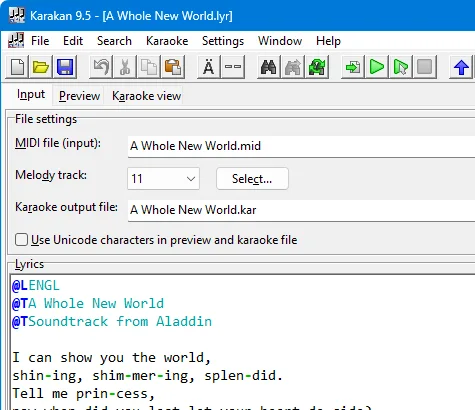Screen dimensions: 475x410
Task: Open the Search menu
Action: coord(114,41)
